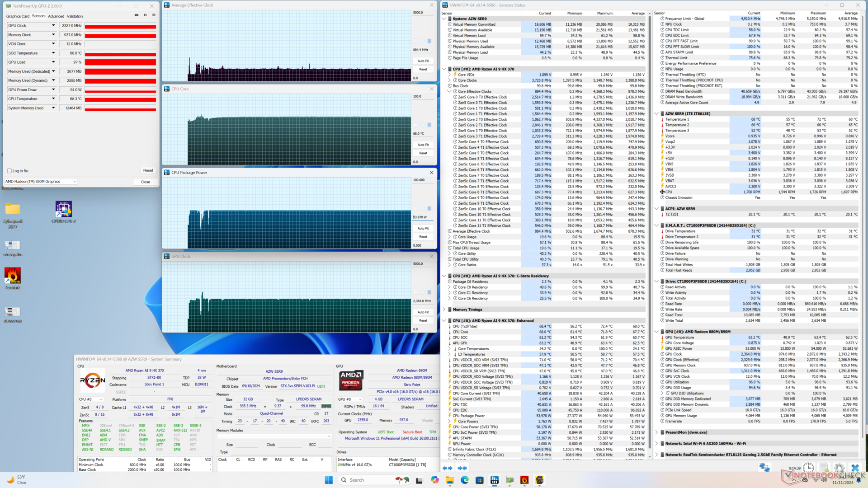This screenshot has width=868, height=488.
Task: Click the FurMark taskbar icon
Action: pos(524,480)
